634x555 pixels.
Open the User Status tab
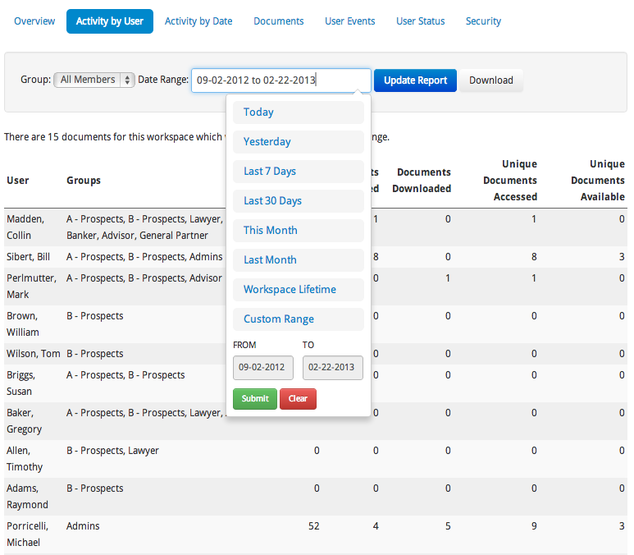[420, 21]
